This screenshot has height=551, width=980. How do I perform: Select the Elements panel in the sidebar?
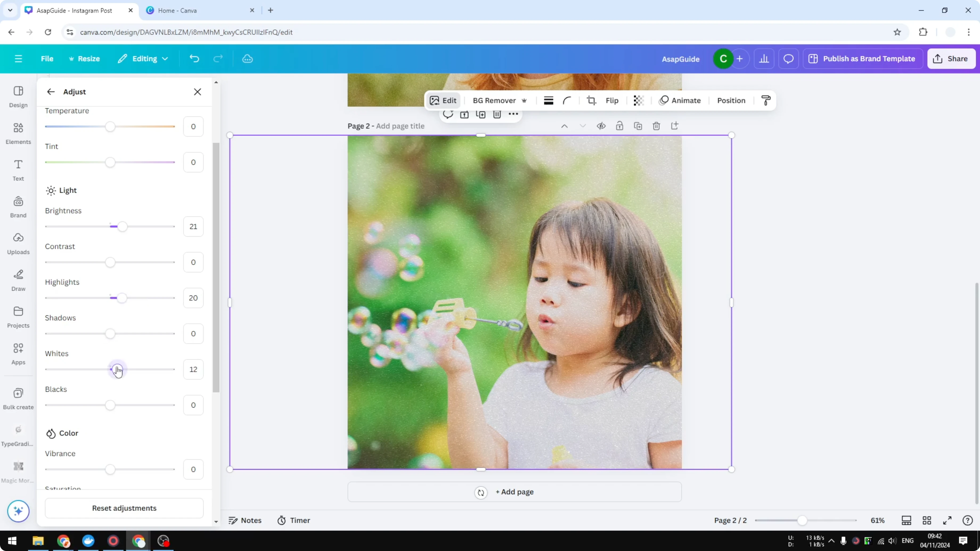(x=18, y=133)
